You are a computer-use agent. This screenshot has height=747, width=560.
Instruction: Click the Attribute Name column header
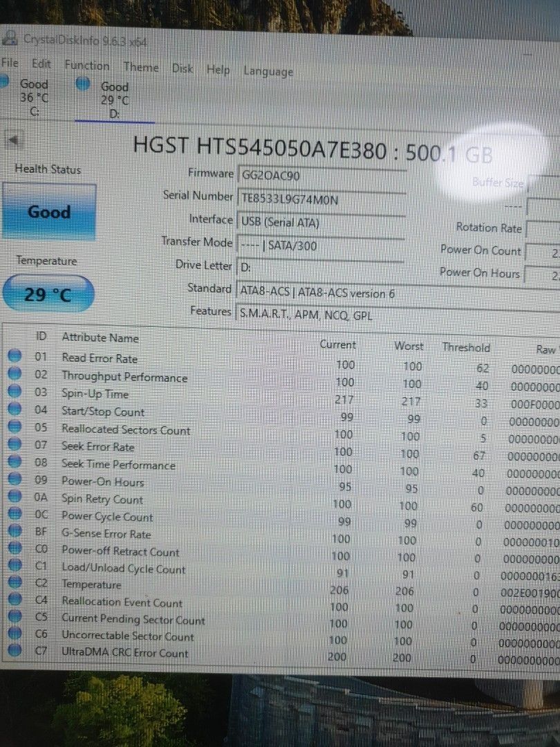click(x=100, y=338)
